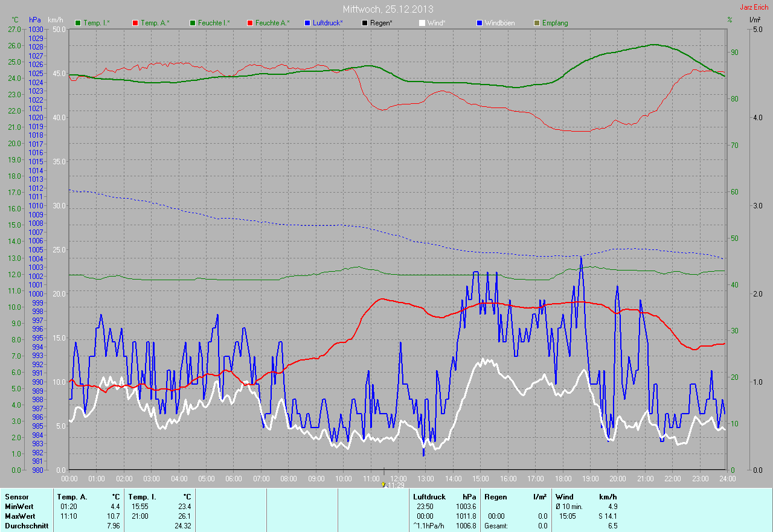Click the yellow 11:29 time marker
773x532 pixels.
(x=383, y=484)
